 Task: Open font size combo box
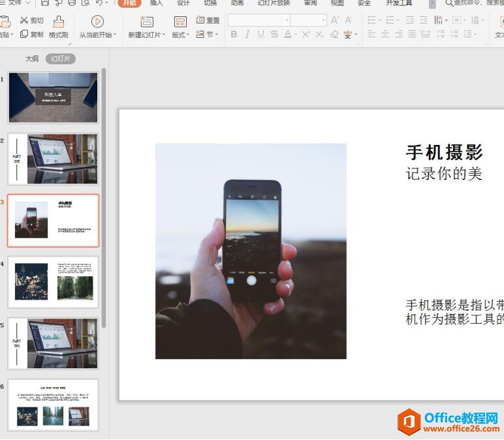[309, 20]
